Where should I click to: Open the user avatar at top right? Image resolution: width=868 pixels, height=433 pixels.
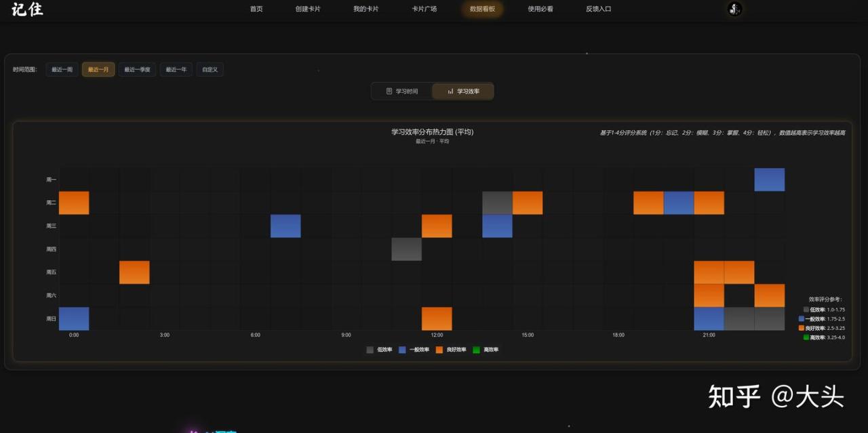734,9
